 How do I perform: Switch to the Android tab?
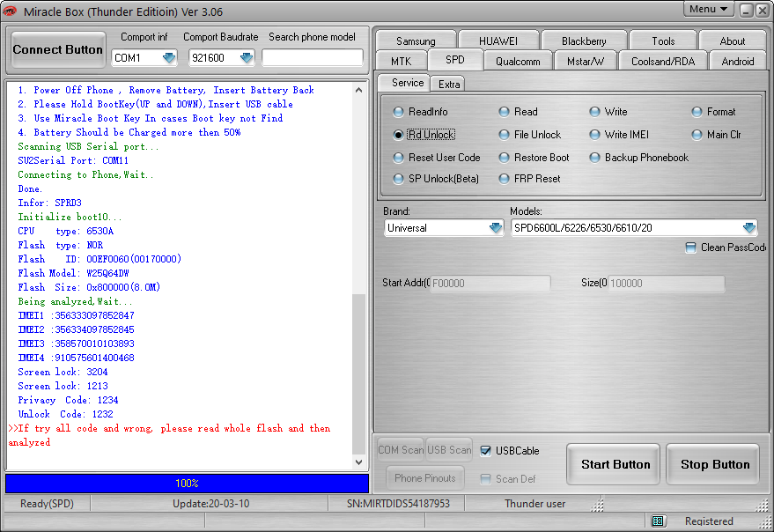point(738,62)
